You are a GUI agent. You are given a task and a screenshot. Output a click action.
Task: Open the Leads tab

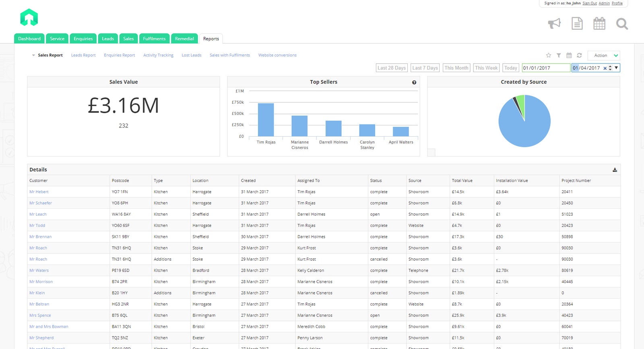pos(108,38)
